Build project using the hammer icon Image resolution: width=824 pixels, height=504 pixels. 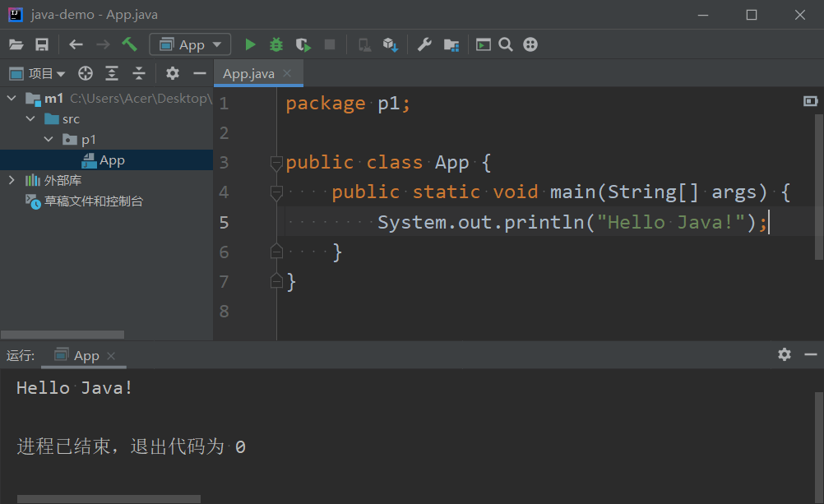[x=129, y=44]
